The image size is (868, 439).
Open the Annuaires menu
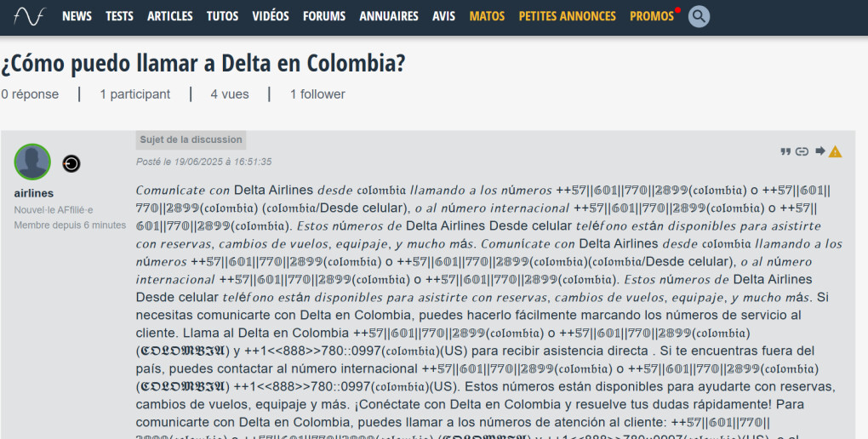[x=389, y=17]
